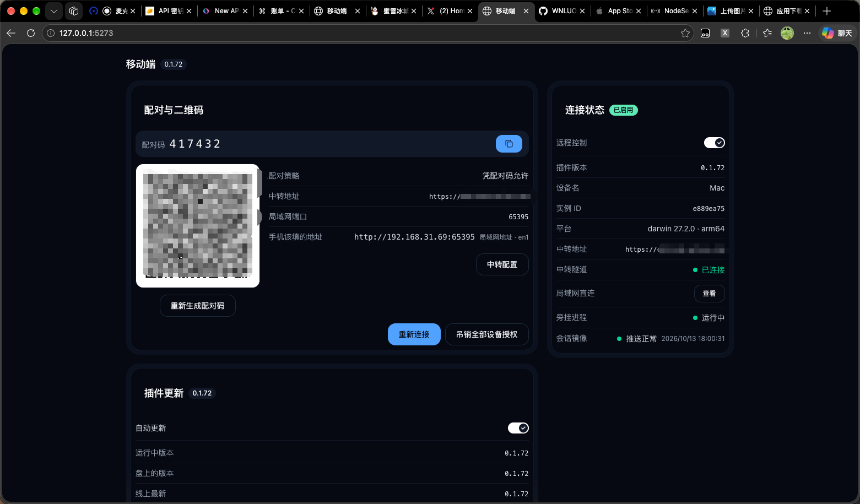The height and width of the screenshot is (504, 860).
Task: Click the 推送正常 mirror status
Action: tap(637, 339)
